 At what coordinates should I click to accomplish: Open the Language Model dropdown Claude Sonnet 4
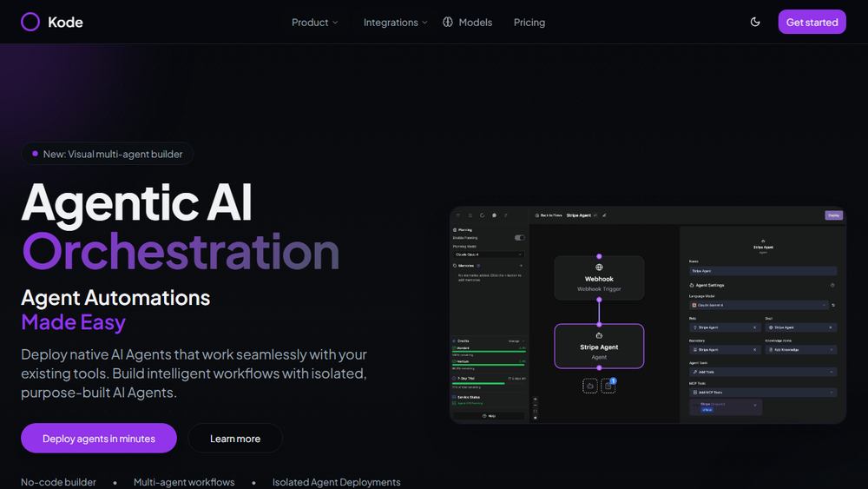click(759, 305)
